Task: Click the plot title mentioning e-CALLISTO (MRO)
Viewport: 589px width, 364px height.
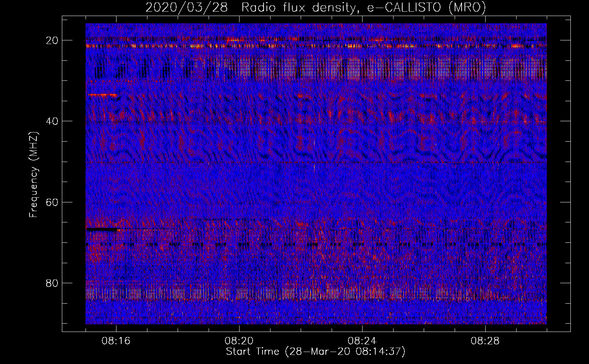Action: [x=316, y=8]
